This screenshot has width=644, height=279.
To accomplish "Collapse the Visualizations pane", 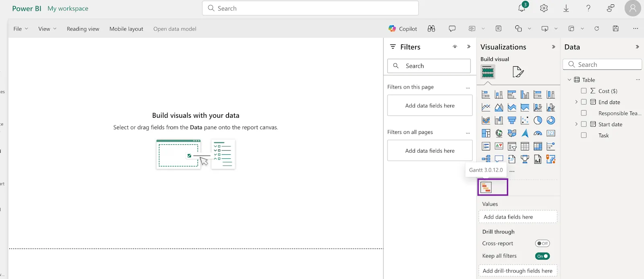I will (x=553, y=47).
